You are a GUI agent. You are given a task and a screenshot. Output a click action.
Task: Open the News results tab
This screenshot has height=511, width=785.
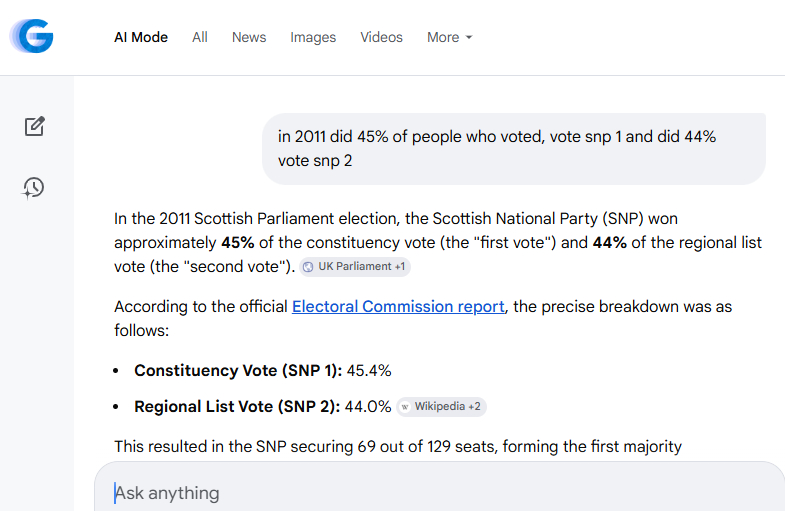tap(249, 37)
